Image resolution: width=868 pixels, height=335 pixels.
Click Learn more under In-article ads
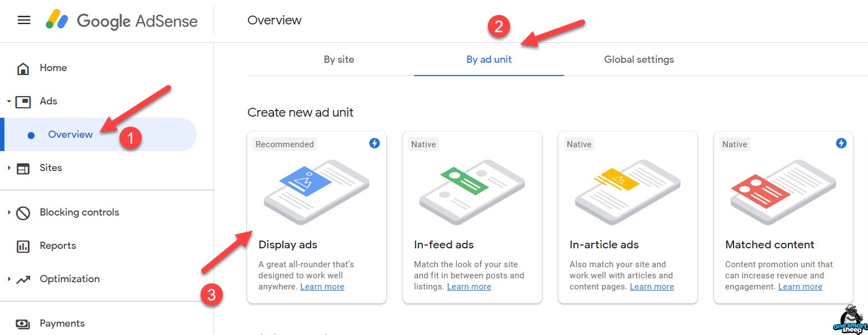[652, 287]
